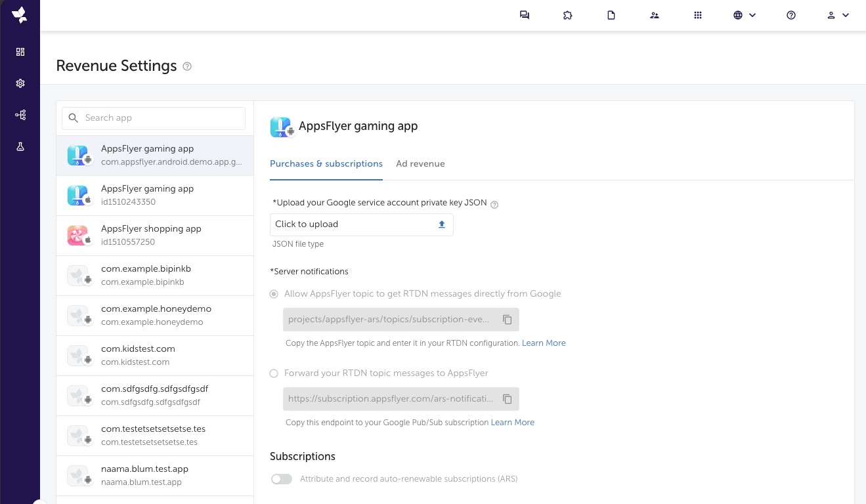
Task: Open the chat messages icon in top bar
Action: (525, 15)
